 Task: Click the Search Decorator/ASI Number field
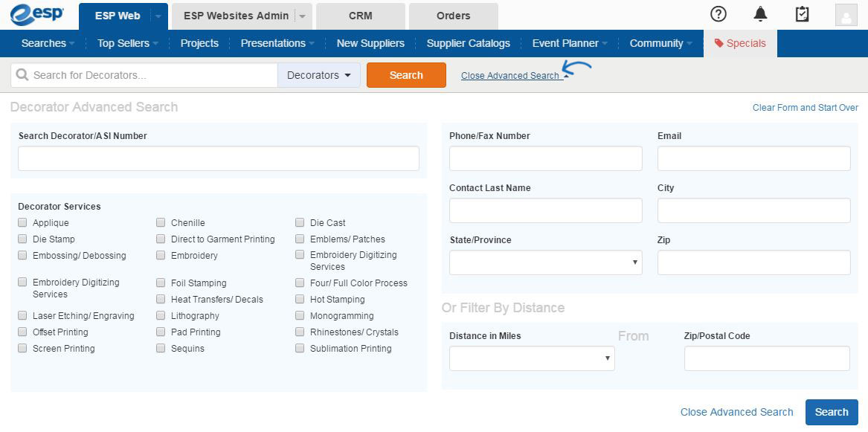219,158
